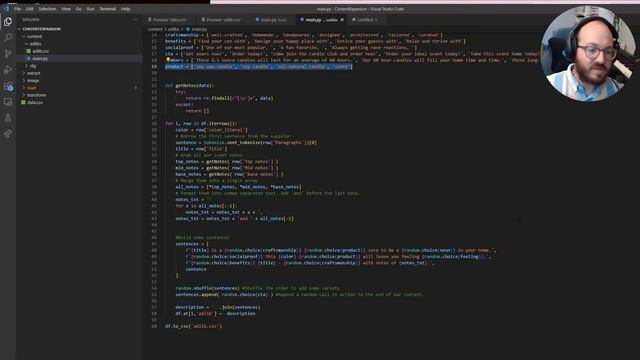Click the 'base_notes = getNotes' line
The height and width of the screenshot is (360, 640).
229,174
